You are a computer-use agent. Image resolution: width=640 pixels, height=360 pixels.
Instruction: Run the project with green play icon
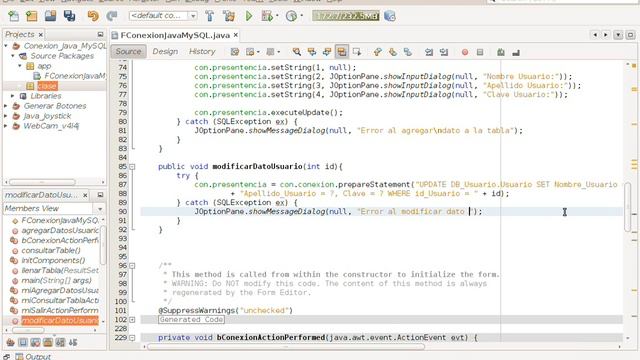249,16
